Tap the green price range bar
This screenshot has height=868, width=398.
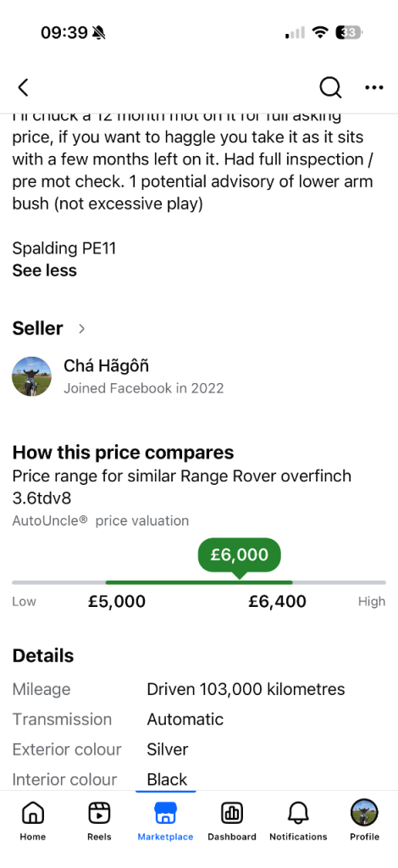tap(199, 582)
